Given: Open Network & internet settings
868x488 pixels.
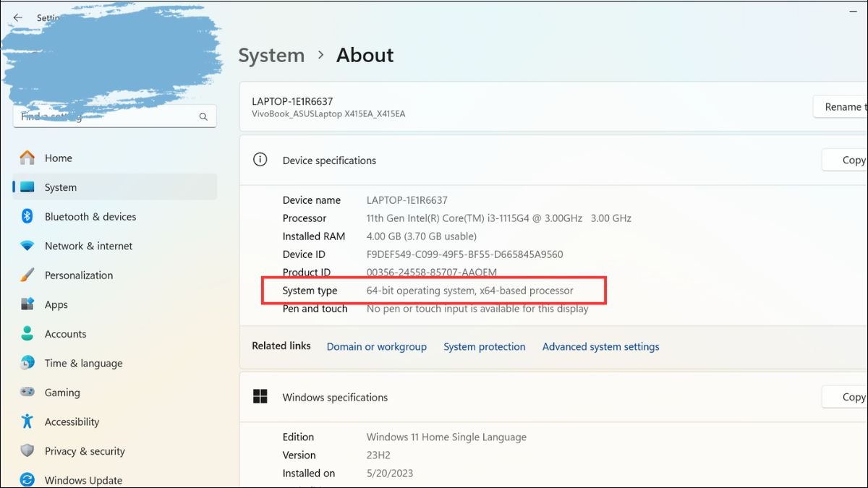Looking at the screenshot, I should click(x=115, y=246).
